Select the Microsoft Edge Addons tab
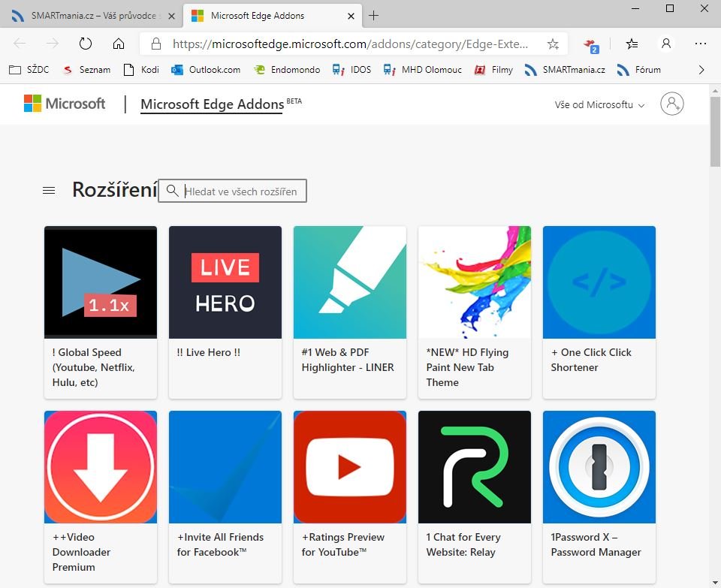 coord(272,16)
